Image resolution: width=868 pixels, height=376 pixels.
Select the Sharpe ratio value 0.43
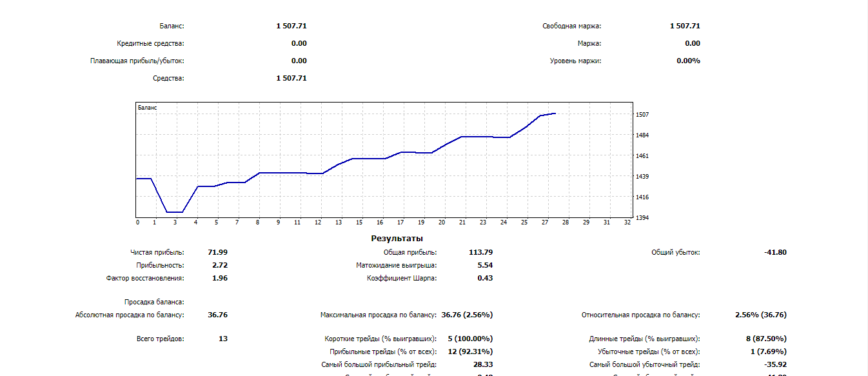click(485, 279)
